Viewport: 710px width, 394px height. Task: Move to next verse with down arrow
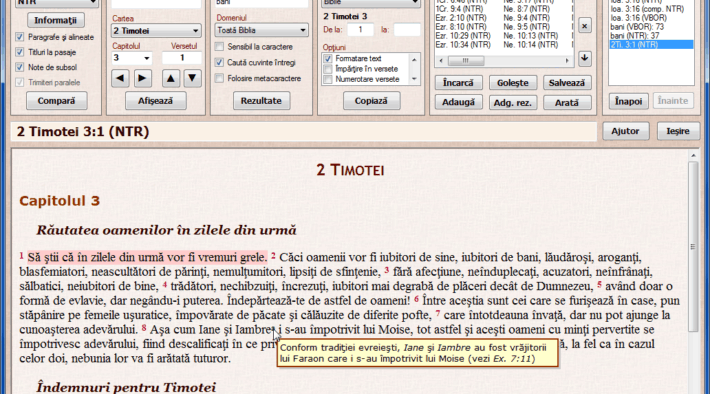point(192,78)
